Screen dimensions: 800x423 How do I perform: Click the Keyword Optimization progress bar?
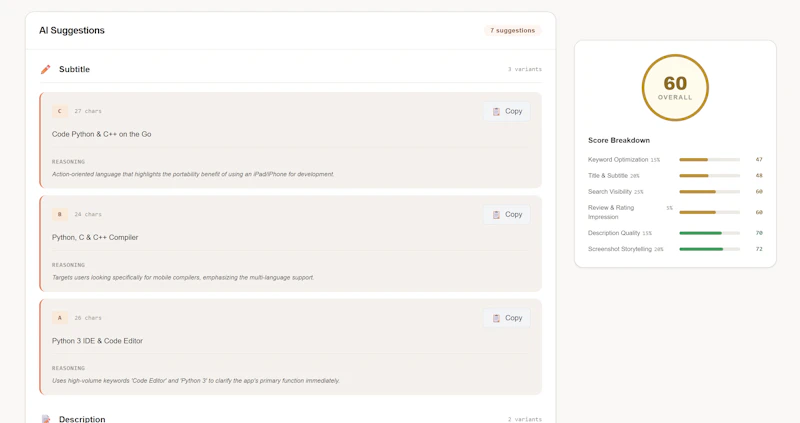709,160
